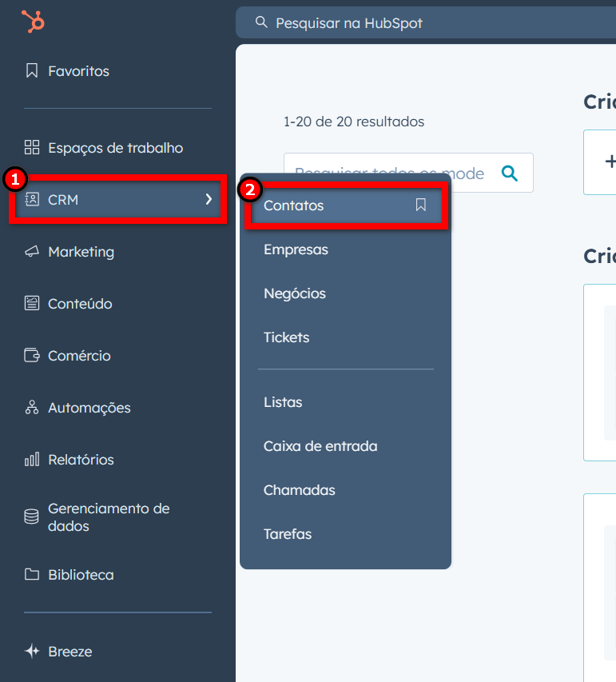Screen dimensions: 616x682
Task: Click the Relatórios bar chart icon
Action: pos(32,460)
